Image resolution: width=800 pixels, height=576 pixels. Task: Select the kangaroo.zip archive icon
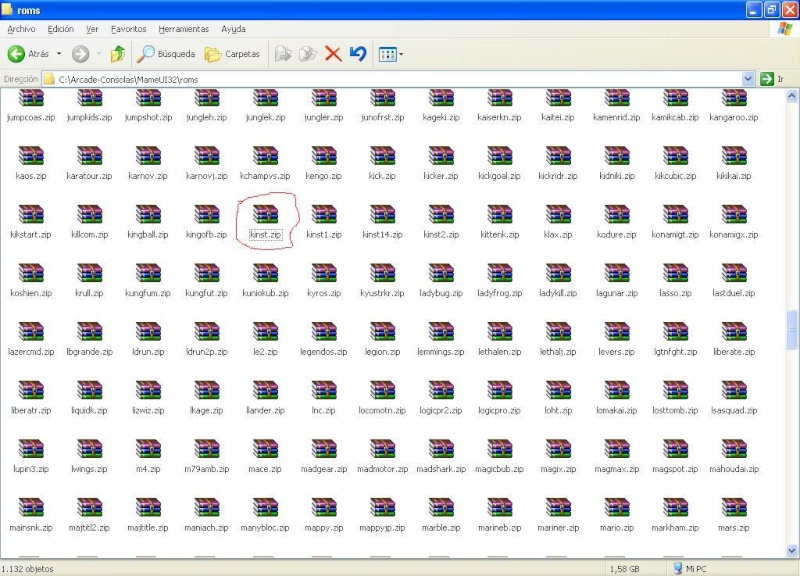(734, 97)
